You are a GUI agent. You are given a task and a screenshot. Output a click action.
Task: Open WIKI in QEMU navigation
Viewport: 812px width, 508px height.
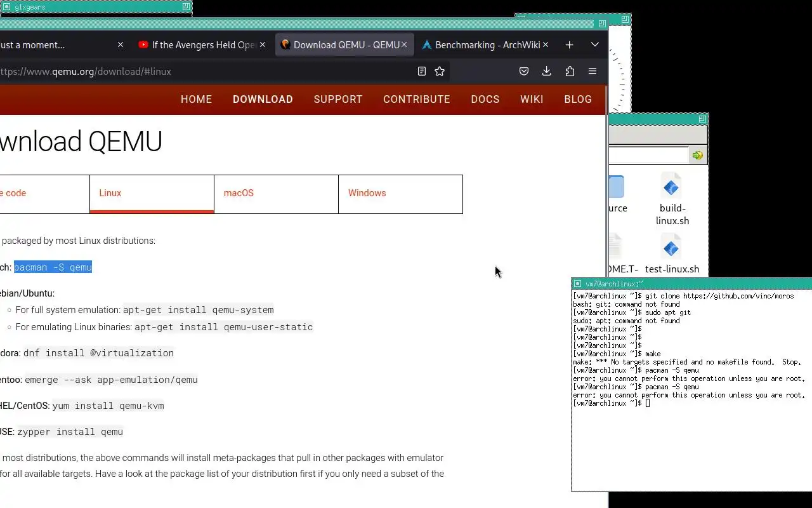pos(532,99)
